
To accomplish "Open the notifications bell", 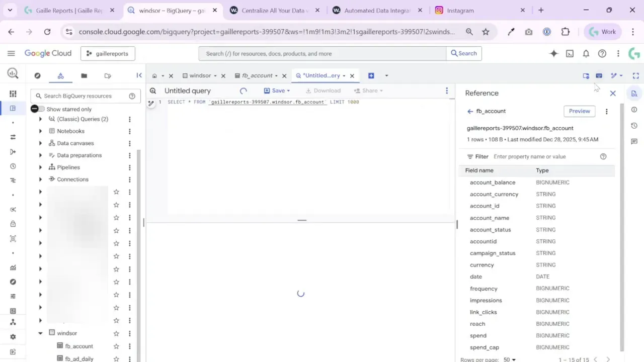I will (x=586, y=53).
